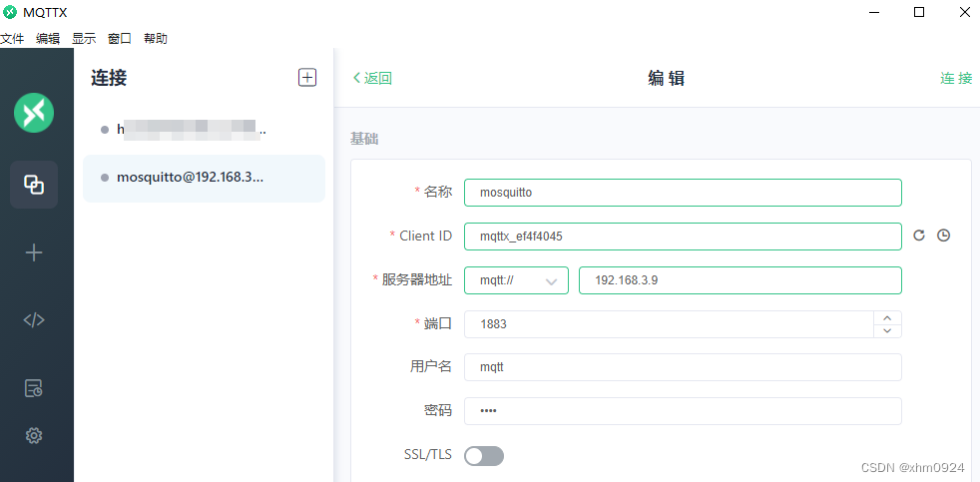The height and width of the screenshot is (482, 980).
Task: Click the server address 192.168.3.9 field
Action: tap(740, 280)
